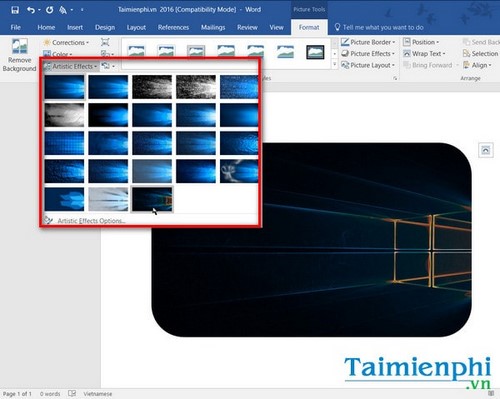This screenshot has width=500, height=399.
Task: Apply the Glow Edges effect thumbnail under the cursor
Action: click(x=152, y=199)
